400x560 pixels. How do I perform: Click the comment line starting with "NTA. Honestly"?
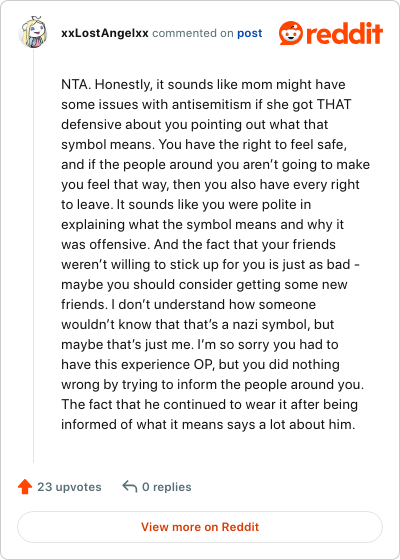[203, 85]
